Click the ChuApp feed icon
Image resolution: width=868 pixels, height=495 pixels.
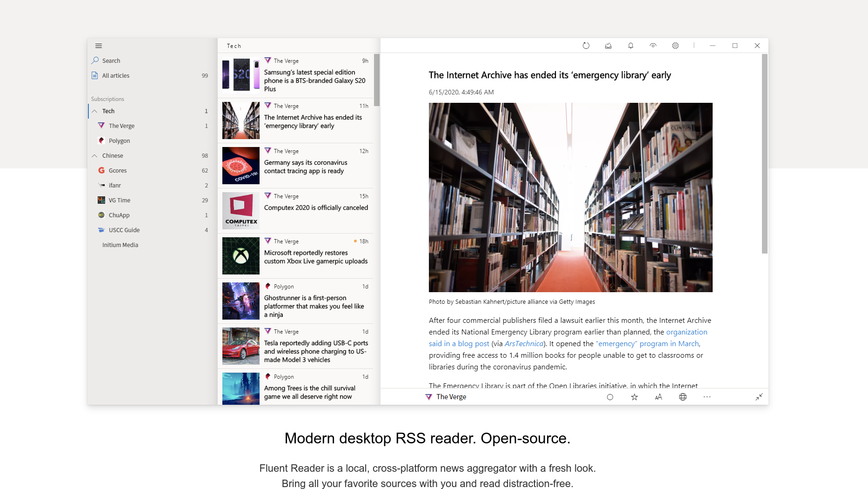pos(101,215)
